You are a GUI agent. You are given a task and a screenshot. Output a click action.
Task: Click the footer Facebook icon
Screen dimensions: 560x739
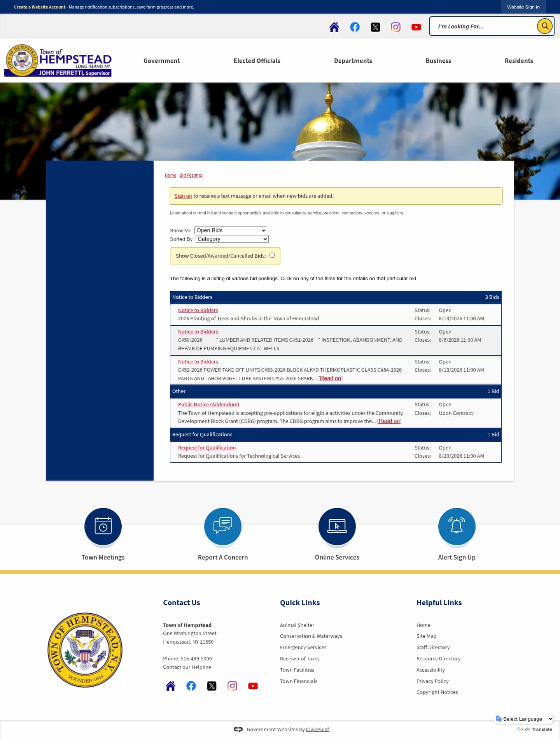(191, 686)
